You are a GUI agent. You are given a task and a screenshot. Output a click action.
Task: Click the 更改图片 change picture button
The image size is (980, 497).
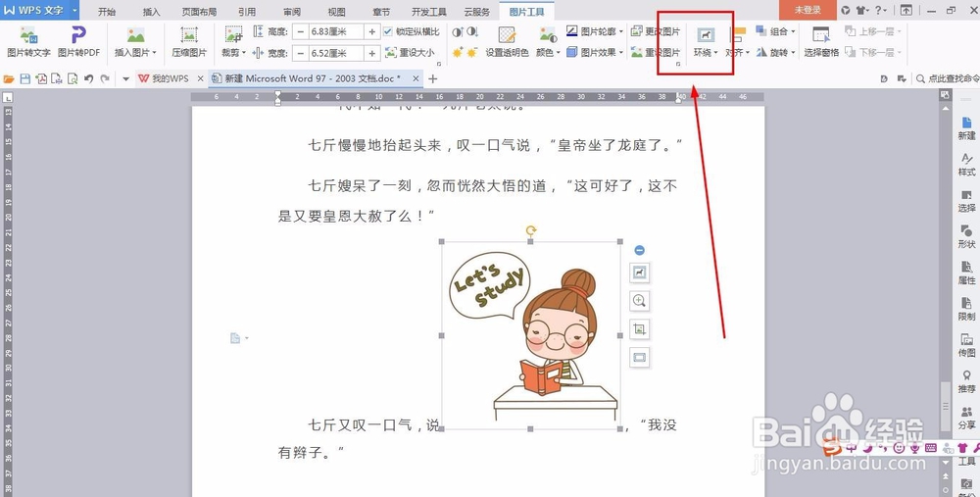(x=655, y=31)
